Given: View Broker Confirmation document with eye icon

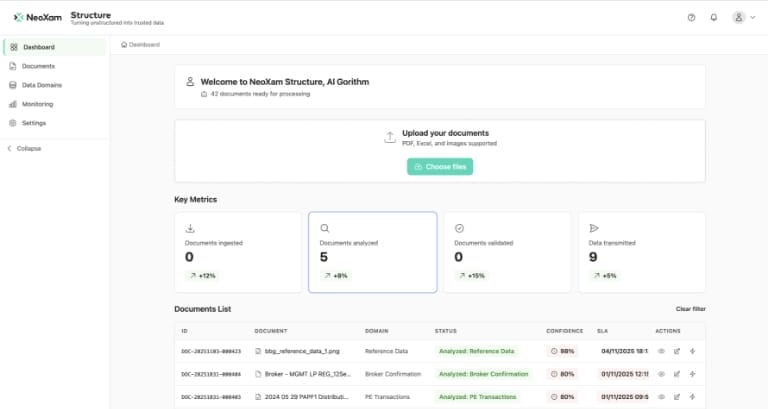Looking at the screenshot, I should 661,374.
